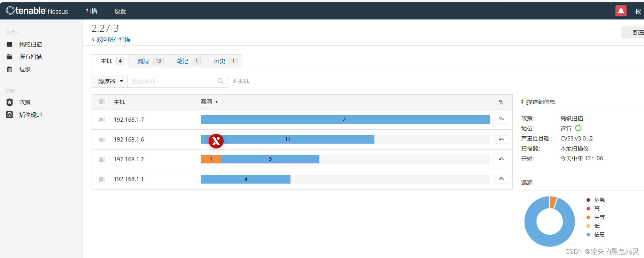Click the folder icon beside 所有扫描
The image size is (644, 258).
click(x=9, y=57)
